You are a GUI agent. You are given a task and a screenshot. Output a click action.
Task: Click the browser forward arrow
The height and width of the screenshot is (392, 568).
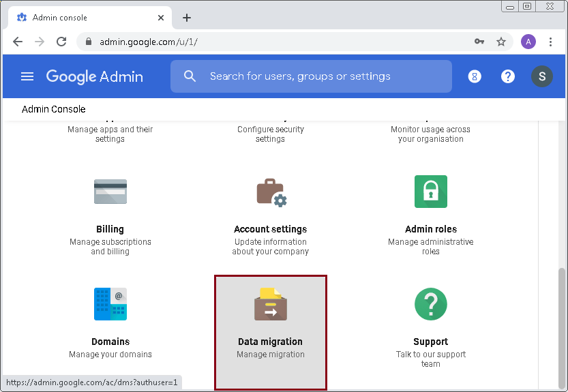point(39,42)
